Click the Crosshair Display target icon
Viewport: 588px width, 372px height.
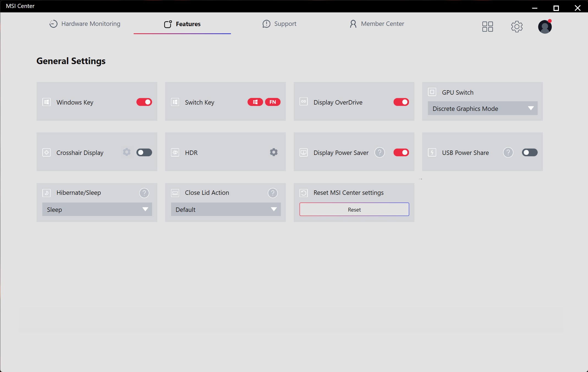pos(46,152)
